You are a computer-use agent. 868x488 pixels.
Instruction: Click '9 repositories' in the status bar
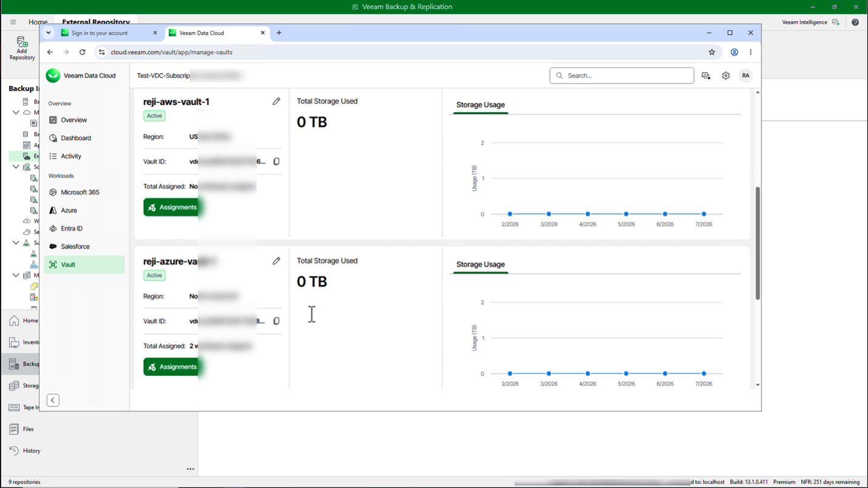click(x=24, y=482)
